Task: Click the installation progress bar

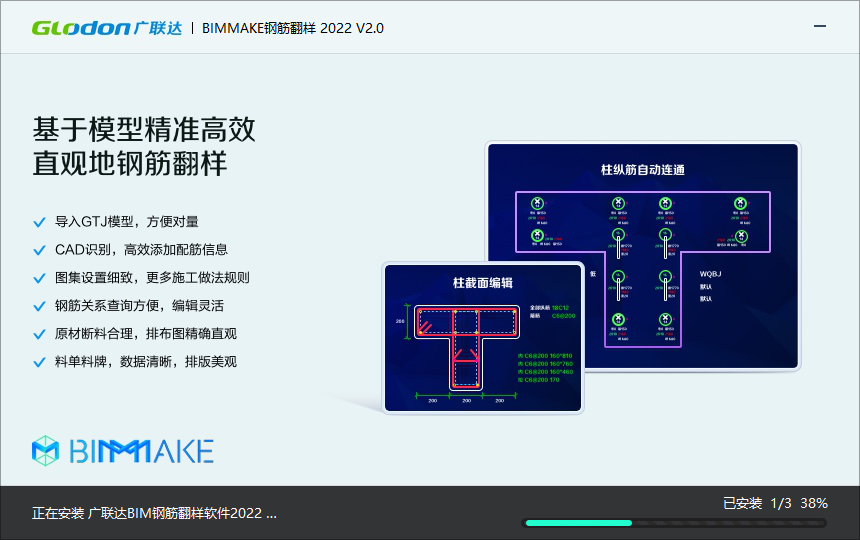Action: (674, 523)
